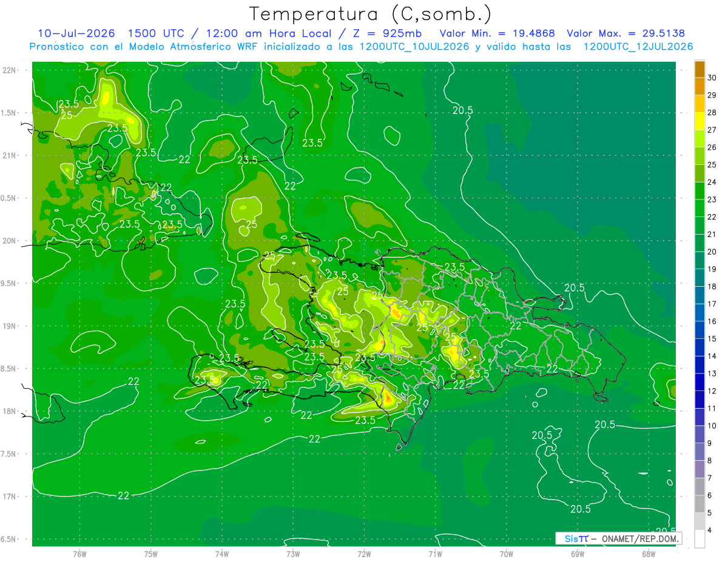Click the legend value "4"
The height and width of the screenshot is (562, 728).
(710, 530)
